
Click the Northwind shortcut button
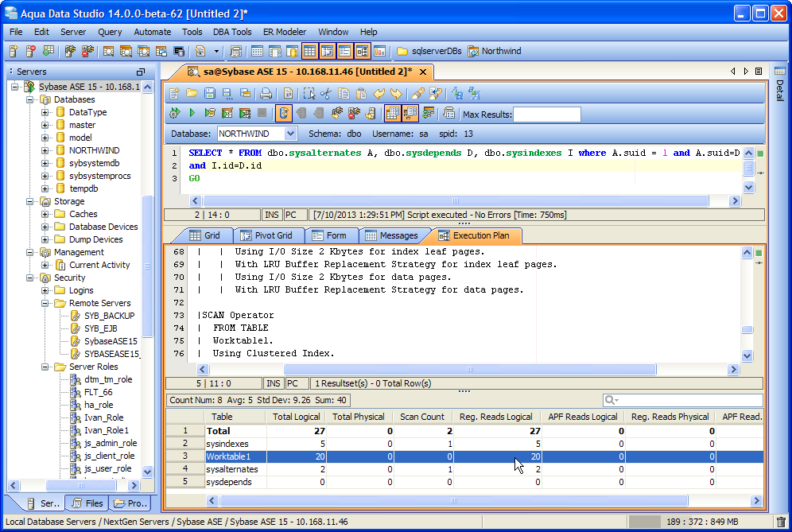coord(495,51)
